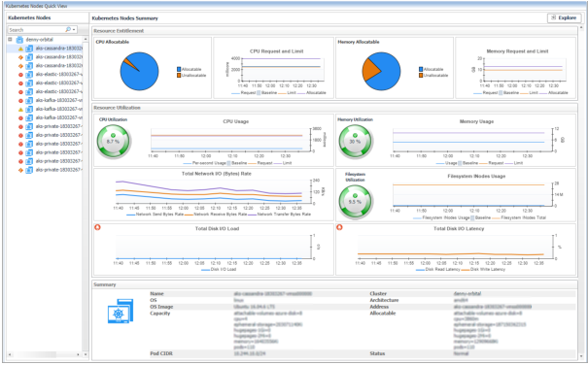Click the Filesystem Utilization gauge 9.5 %

(x=355, y=202)
